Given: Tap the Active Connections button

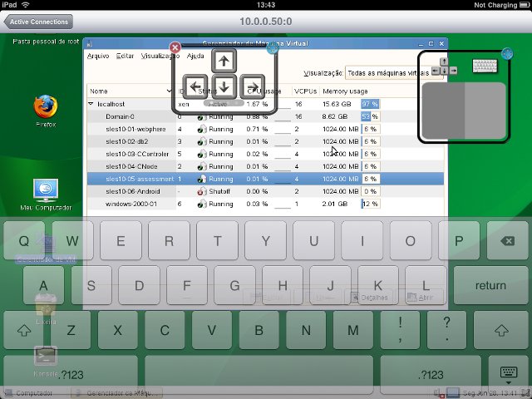Looking at the screenshot, I should tap(37, 21).
